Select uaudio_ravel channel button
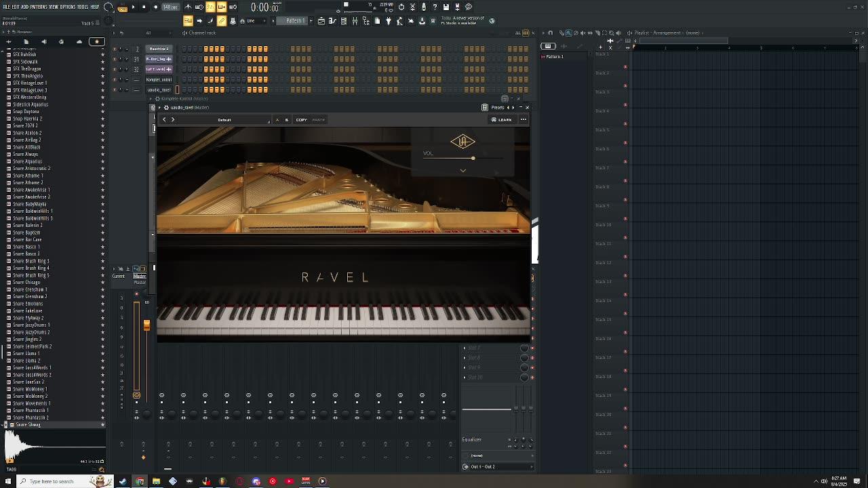This screenshot has width=868, height=488. coord(159,89)
